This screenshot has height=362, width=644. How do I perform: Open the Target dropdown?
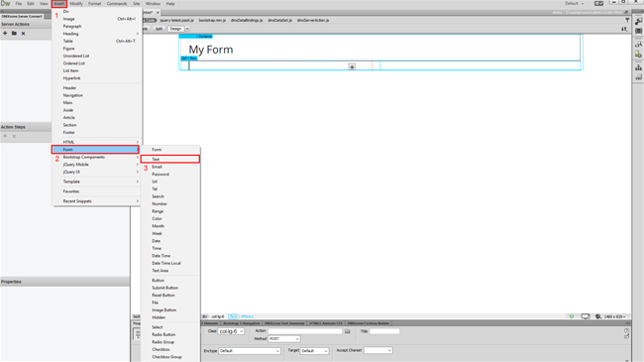pyautogui.click(x=315, y=351)
